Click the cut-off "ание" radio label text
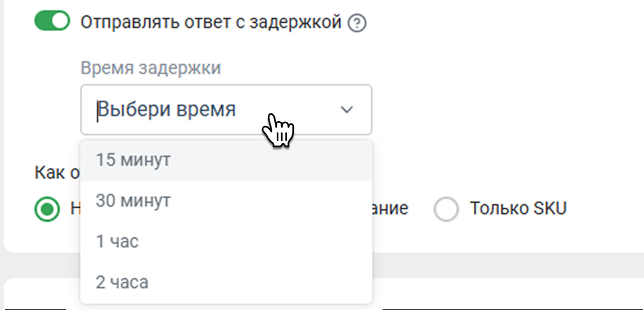 coord(390,209)
